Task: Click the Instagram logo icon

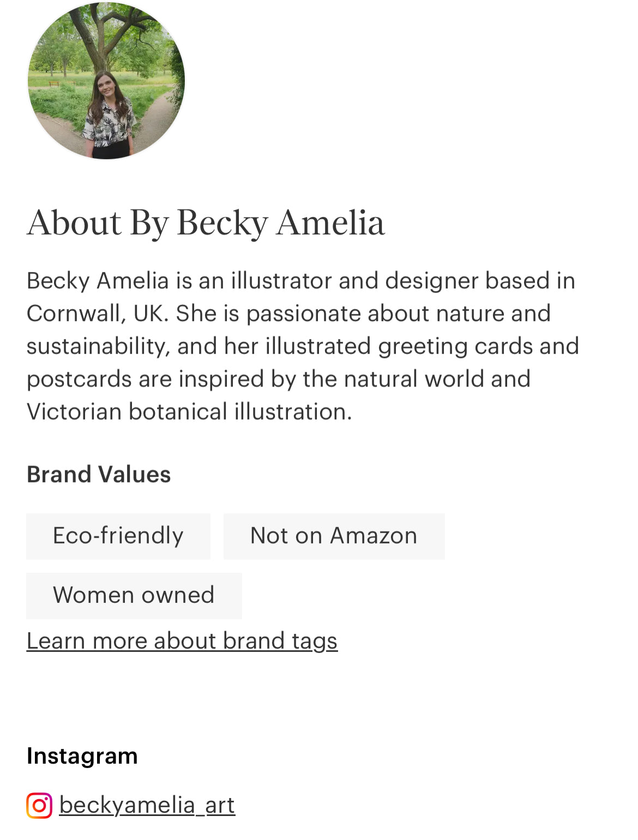Action: click(39, 805)
